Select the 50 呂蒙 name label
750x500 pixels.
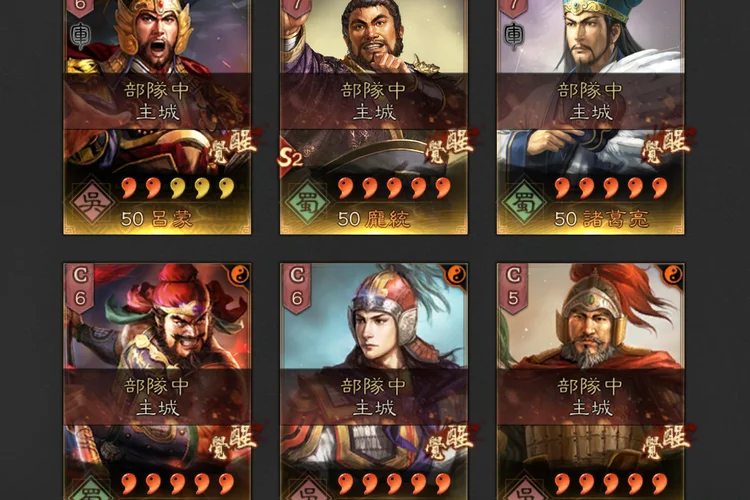click(x=156, y=219)
